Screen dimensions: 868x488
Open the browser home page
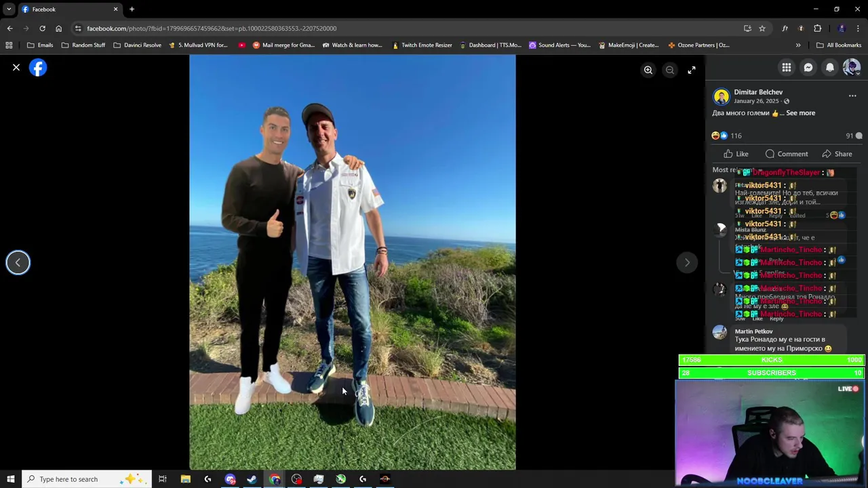[x=58, y=28]
